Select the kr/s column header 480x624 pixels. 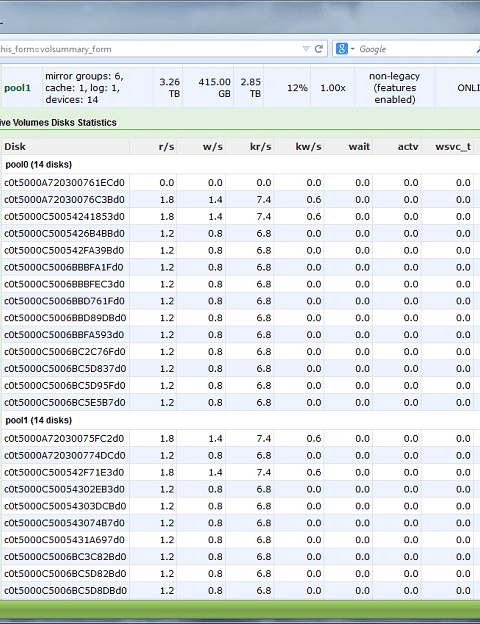tap(261, 147)
